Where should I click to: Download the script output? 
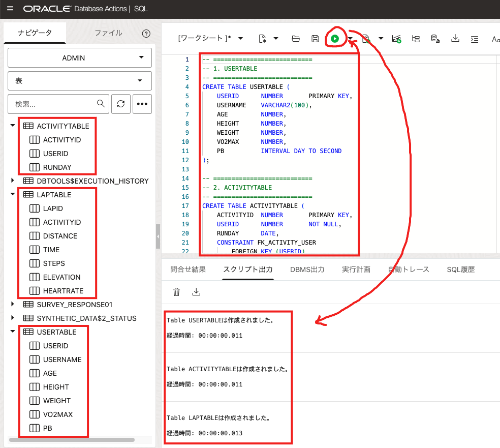[x=196, y=292]
